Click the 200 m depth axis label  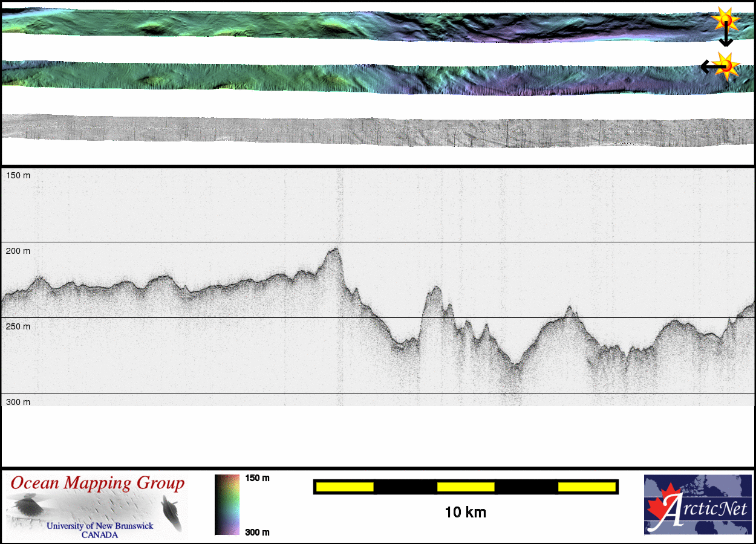pyautogui.click(x=18, y=251)
